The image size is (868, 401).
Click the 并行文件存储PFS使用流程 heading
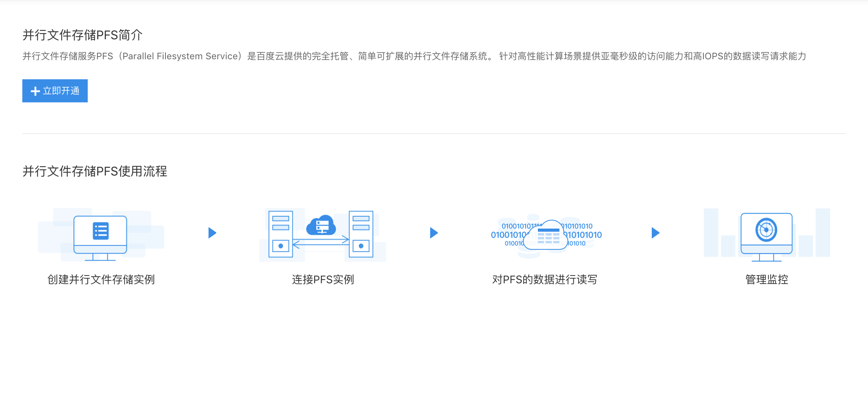point(95,171)
